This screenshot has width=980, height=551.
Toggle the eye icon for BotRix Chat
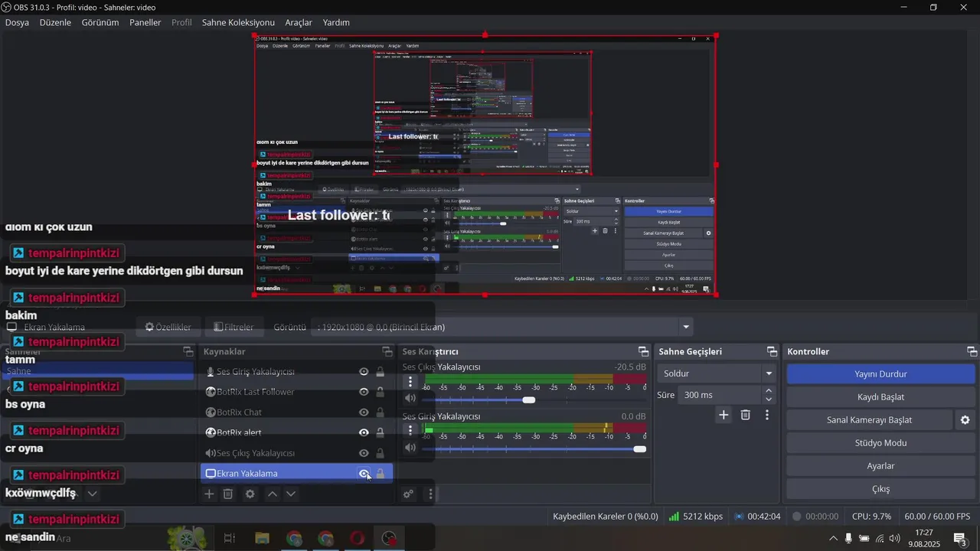click(x=364, y=412)
